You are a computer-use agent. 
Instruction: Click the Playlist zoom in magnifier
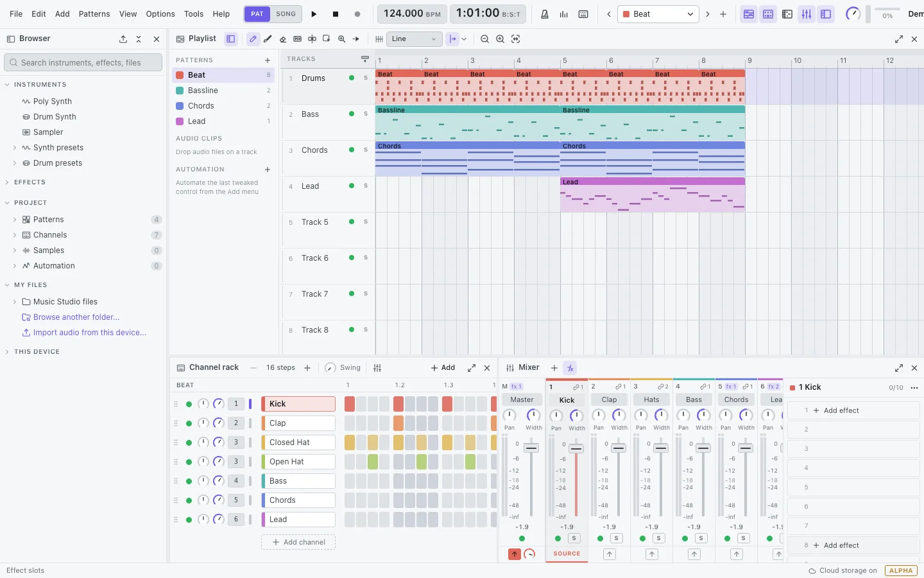500,39
